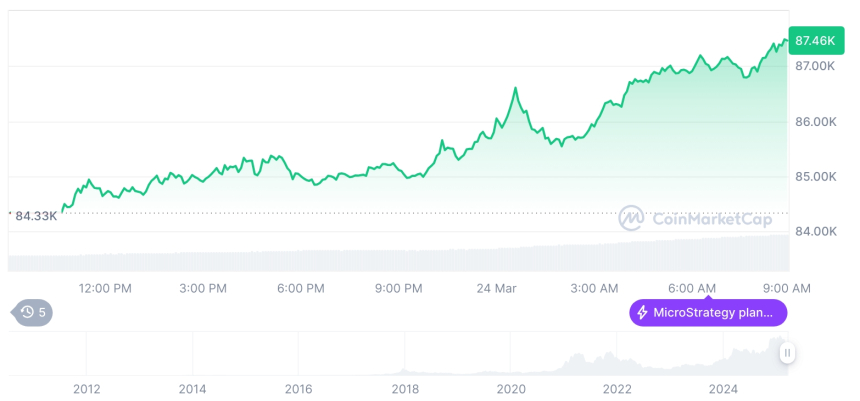Click the 85.00K price axis label
The width and height of the screenshot is (860, 401).
point(815,177)
